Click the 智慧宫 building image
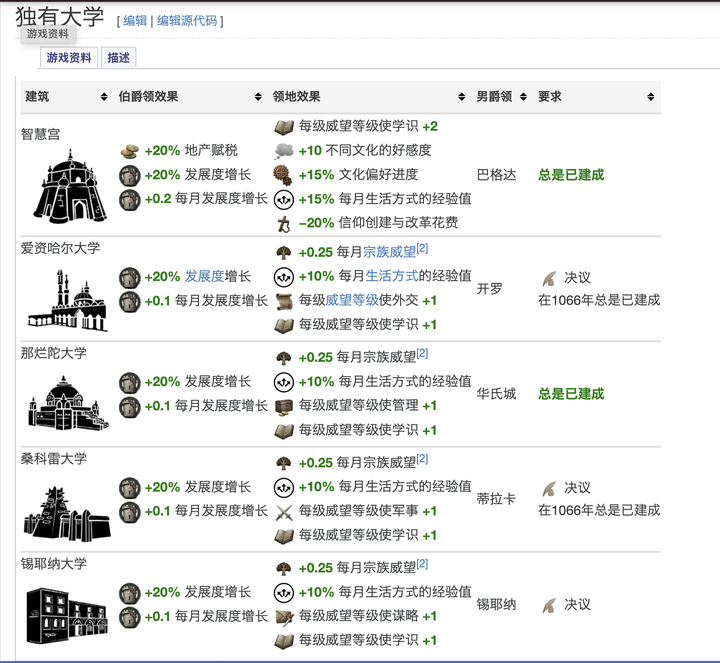The height and width of the screenshot is (663, 720). click(x=70, y=185)
